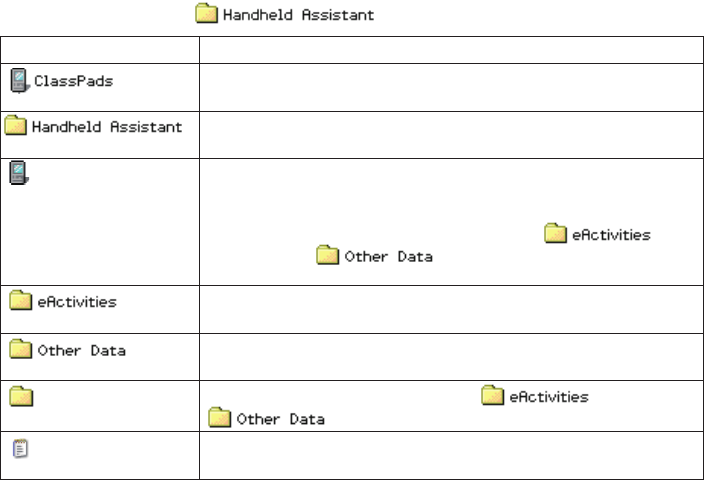Image resolution: width=704 pixels, height=480 pixels.
Task: Select Other Data text in left column
Action: (82, 351)
